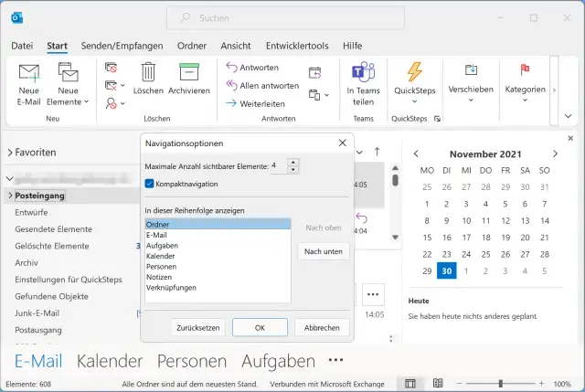Show more ribbon commands arrow
Screen dimensions: 585x392
point(554,90)
